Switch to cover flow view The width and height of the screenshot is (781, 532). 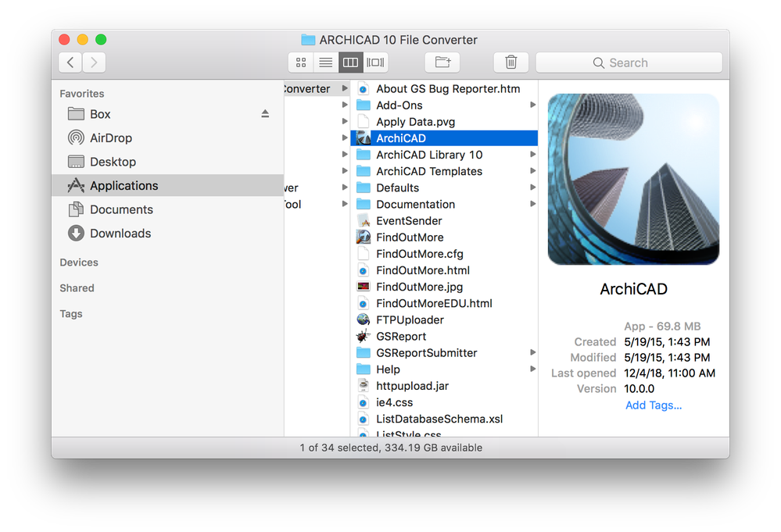pyautogui.click(x=375, y=62)
